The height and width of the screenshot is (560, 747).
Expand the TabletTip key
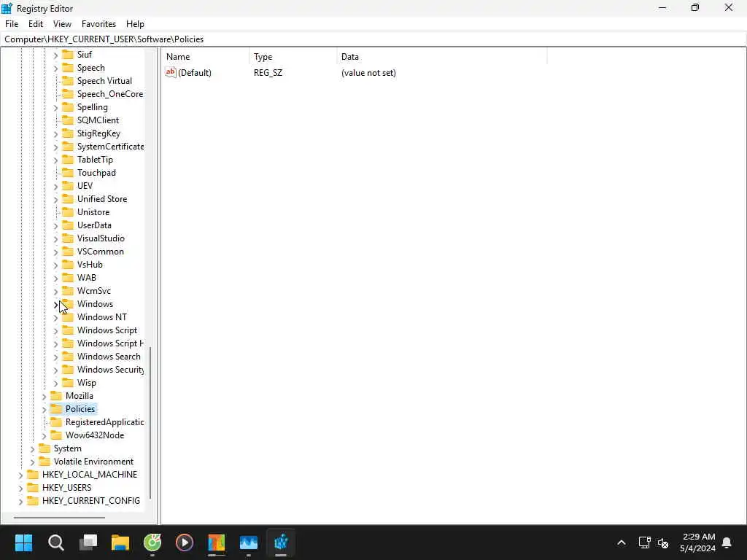(55, 160)
